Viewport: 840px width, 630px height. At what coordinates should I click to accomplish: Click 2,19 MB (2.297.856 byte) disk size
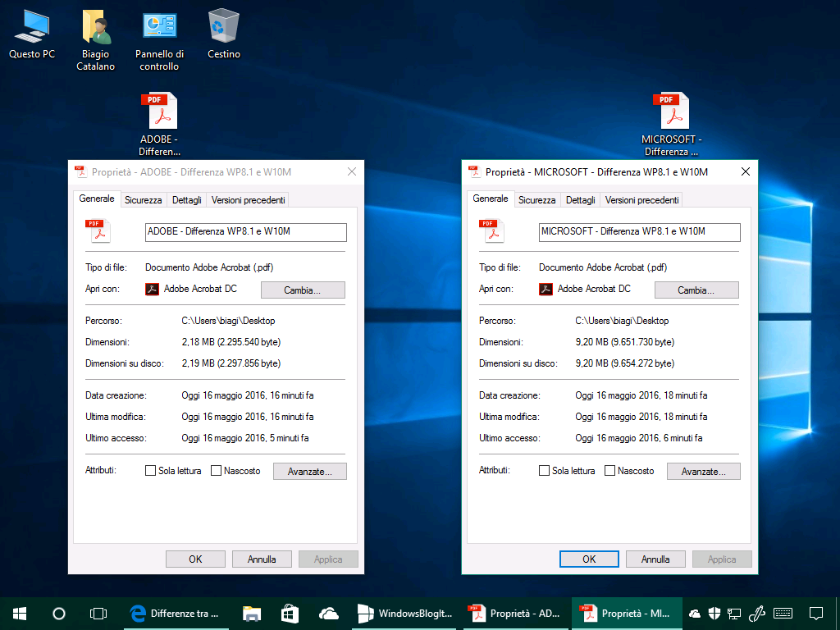pyautogui.click(x=231, y=363)
